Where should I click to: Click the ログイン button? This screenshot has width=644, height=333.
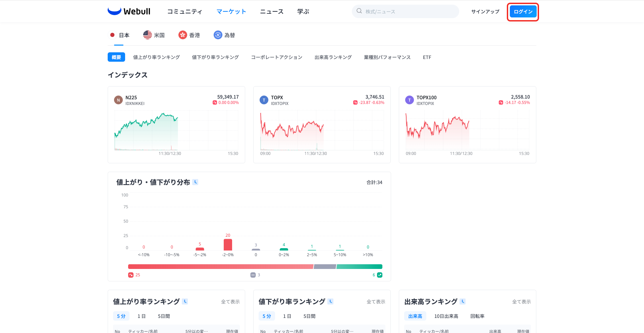point(523,12)
